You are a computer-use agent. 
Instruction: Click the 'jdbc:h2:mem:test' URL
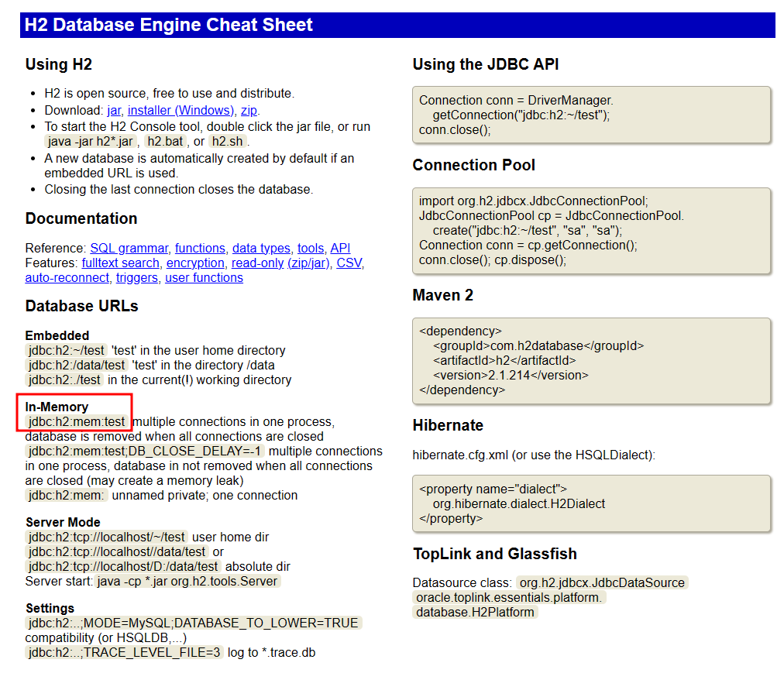click(x=77, y=422)
